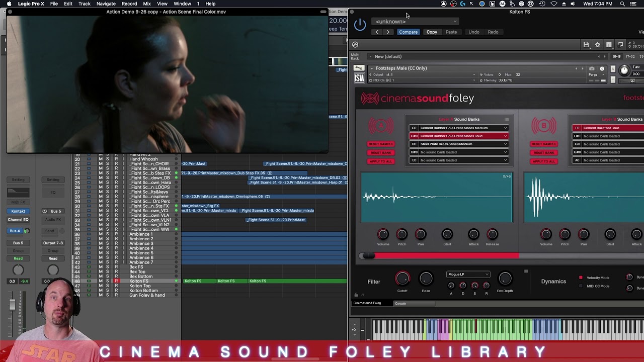Click the Kontakt logo icon

355,45
